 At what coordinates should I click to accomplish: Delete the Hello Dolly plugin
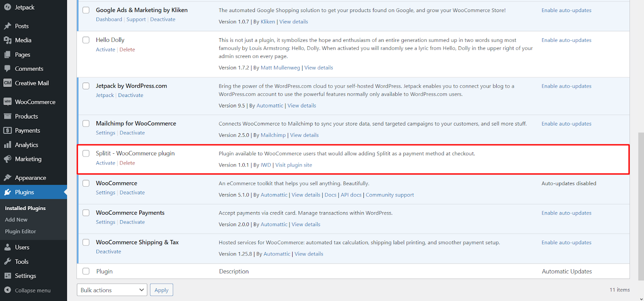(x=127, y=49)
